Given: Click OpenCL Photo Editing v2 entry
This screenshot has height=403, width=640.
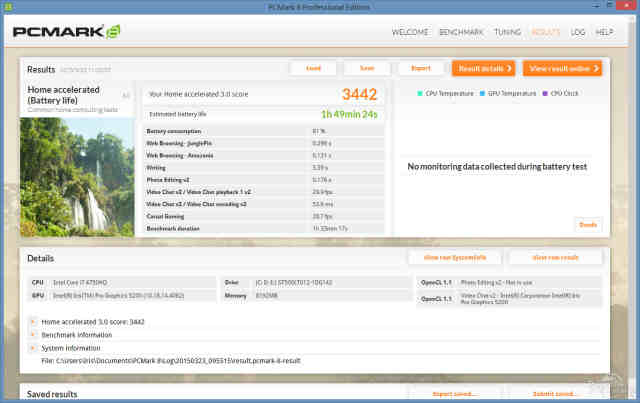Looking at the screenshot, I should click(496, 283).
